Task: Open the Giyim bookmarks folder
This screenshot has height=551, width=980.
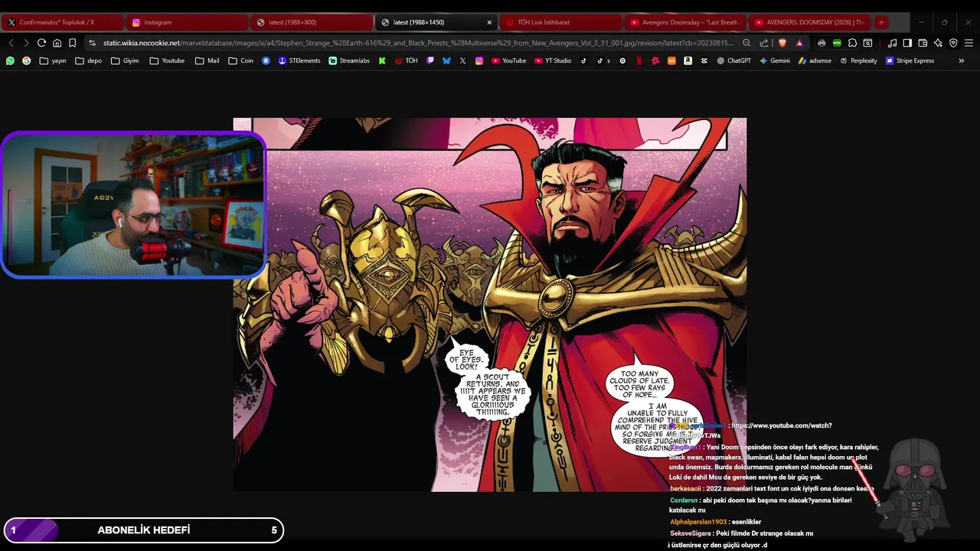Action: pos(125,60)
